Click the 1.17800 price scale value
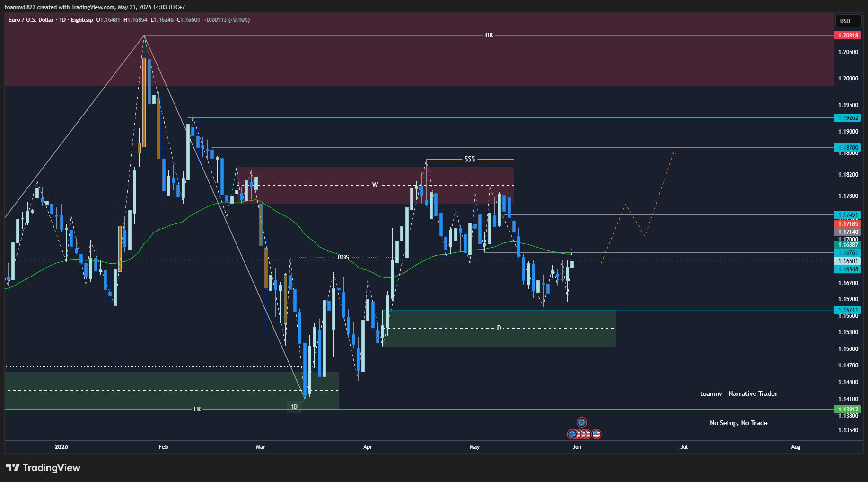This screenshot has height=482, width=868. tap(848, 196)
